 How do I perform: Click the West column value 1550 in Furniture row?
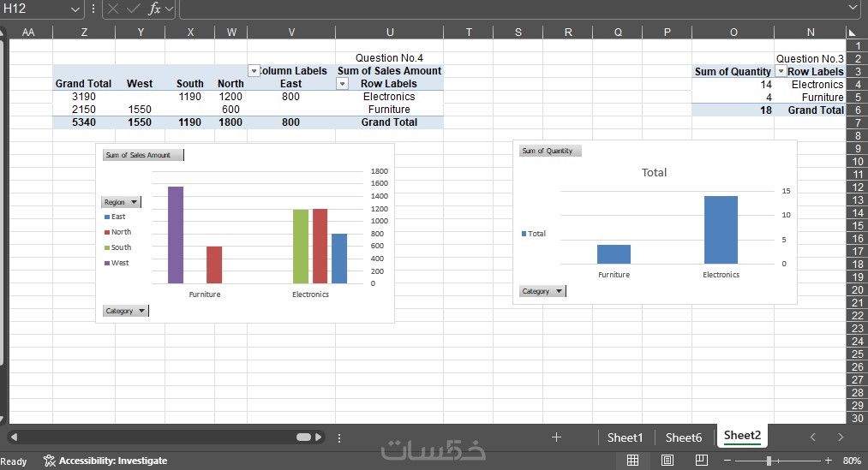[140, 110]
